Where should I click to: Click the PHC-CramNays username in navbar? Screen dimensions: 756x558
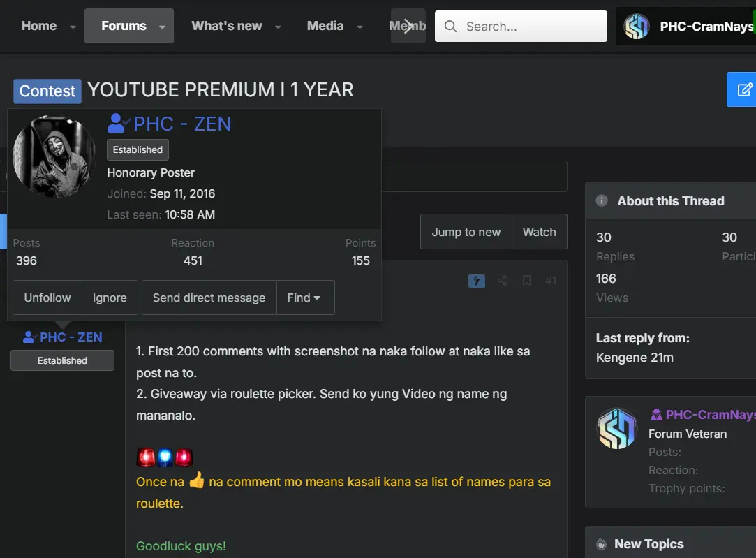707,27
